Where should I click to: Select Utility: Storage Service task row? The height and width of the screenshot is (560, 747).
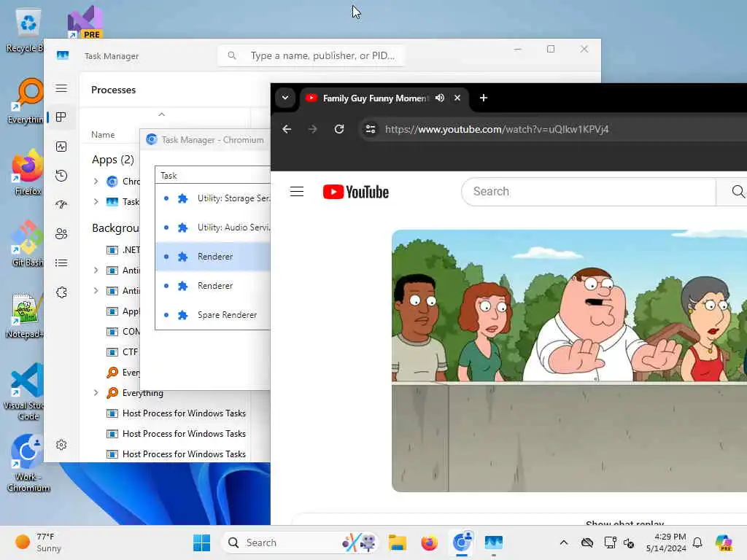click(213, 198)
